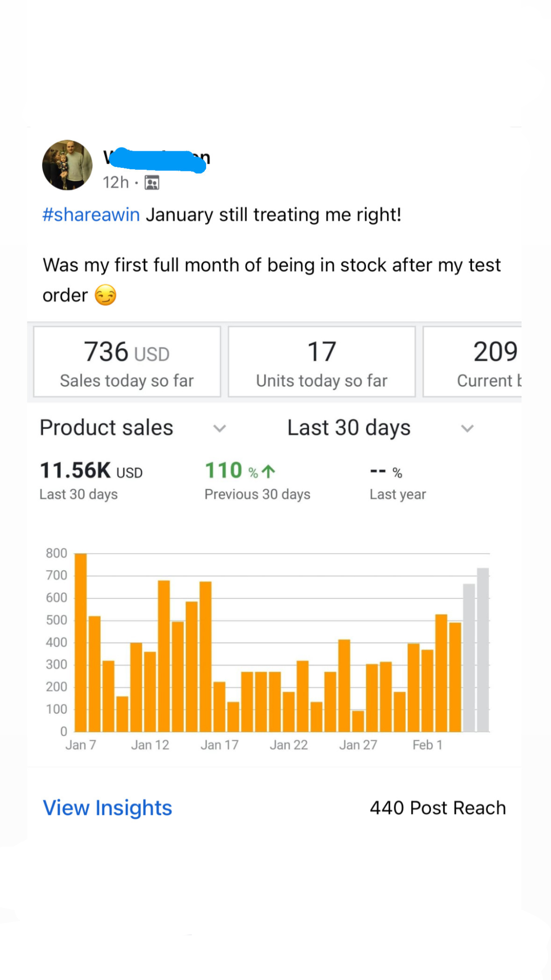
Task: Tap the green up-arrow trend icon
Action: (x=269, y=472)
